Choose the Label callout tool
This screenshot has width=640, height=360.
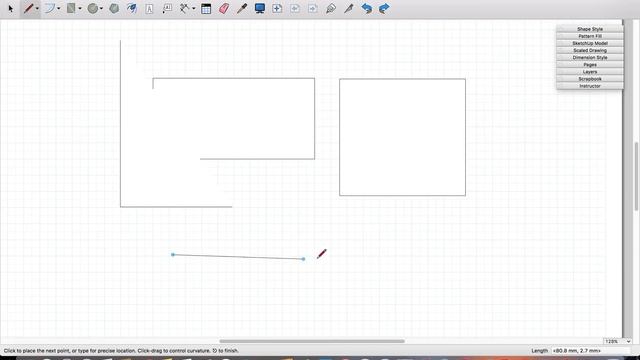tap(167, 9)
